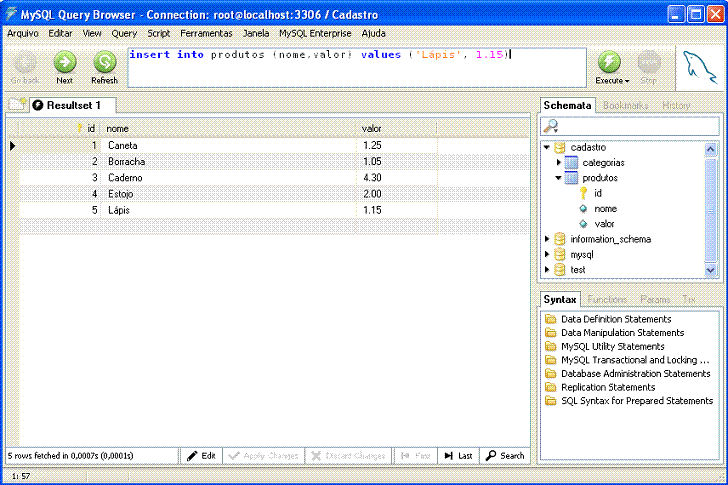
Task: Open MySQL Utility Statements folder icon
Action: tap(551, 347)
